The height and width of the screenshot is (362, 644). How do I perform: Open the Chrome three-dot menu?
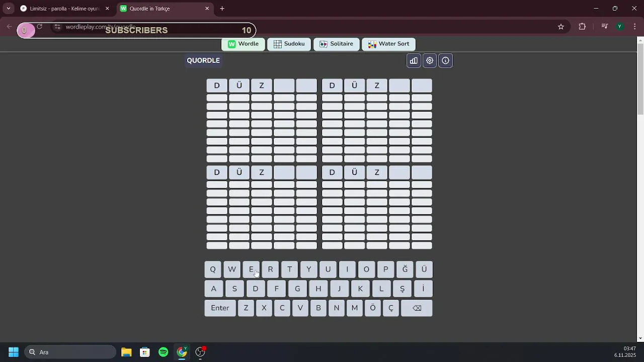[635, 27]
